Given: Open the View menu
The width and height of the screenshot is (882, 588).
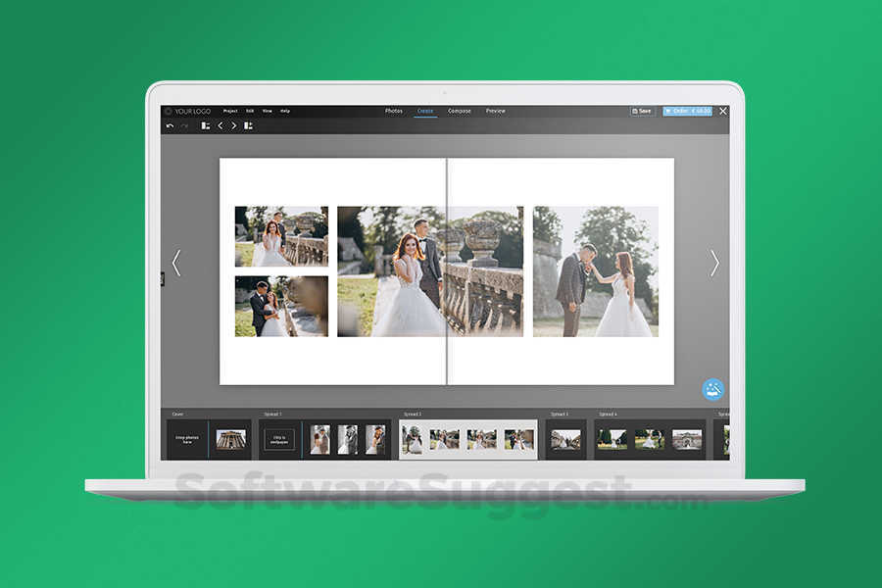Looking at the screenshot, I should 268,111.
